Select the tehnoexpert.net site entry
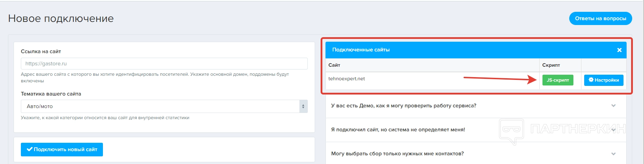This screenshot has width=644, height=164. pyautogui.click(x=347, y=79)
